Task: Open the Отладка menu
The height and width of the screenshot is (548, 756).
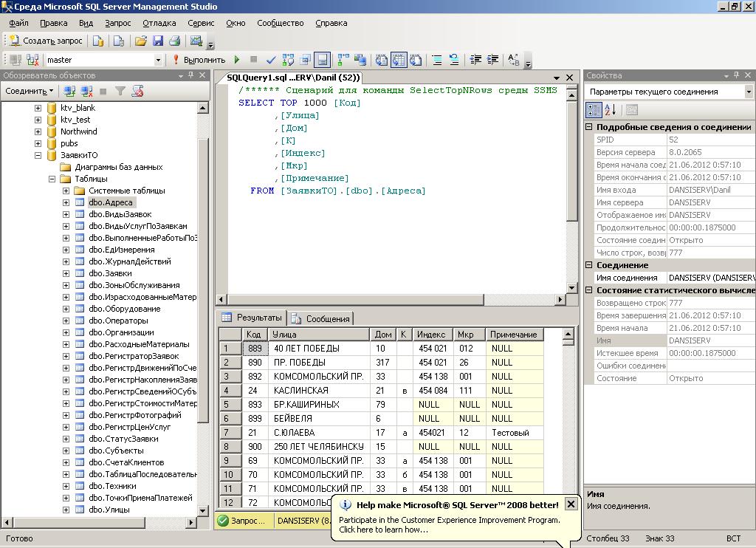Action: [x=159, y=23]
